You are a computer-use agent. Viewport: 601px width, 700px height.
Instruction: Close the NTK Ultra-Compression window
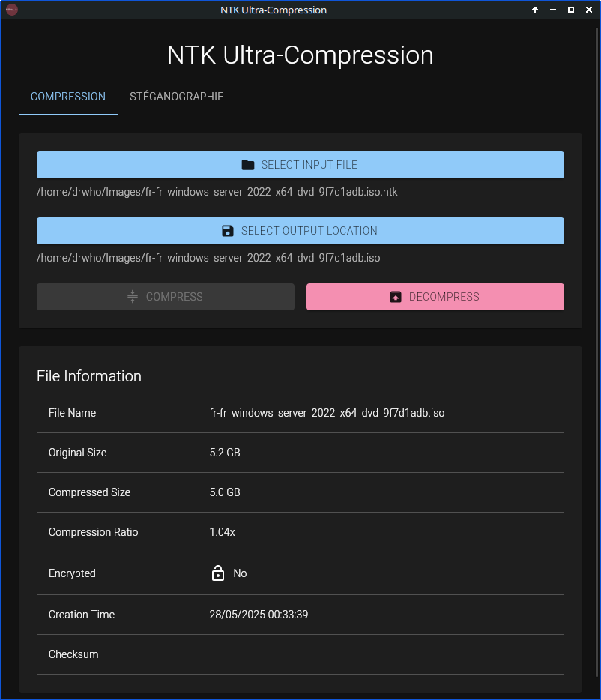pos(589,10)
